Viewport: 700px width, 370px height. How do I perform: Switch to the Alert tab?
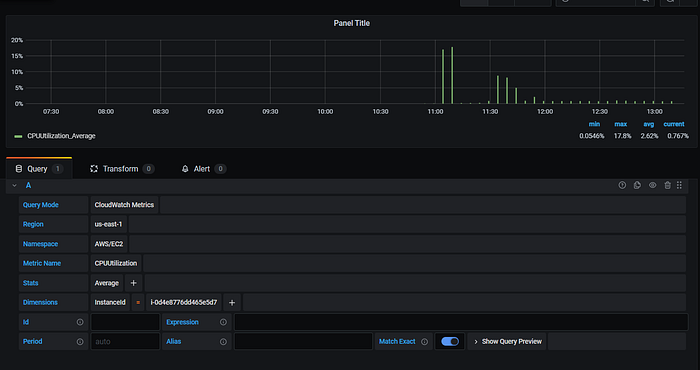pyautogui.click(x=203, y=169)
